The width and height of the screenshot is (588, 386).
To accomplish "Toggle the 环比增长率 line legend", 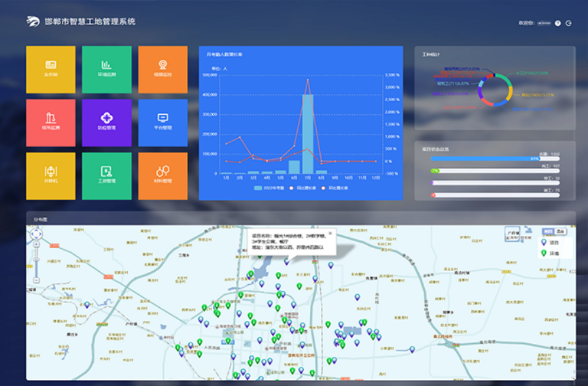I will 335,188.
